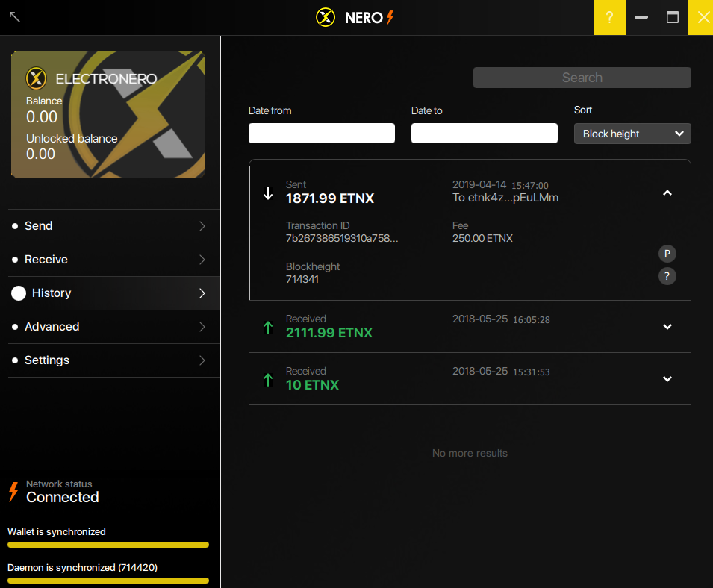This screenshot has width=713, height=588.
Task: Expand the 10 ETNX received transaction
Action: (x=667, y=379)
